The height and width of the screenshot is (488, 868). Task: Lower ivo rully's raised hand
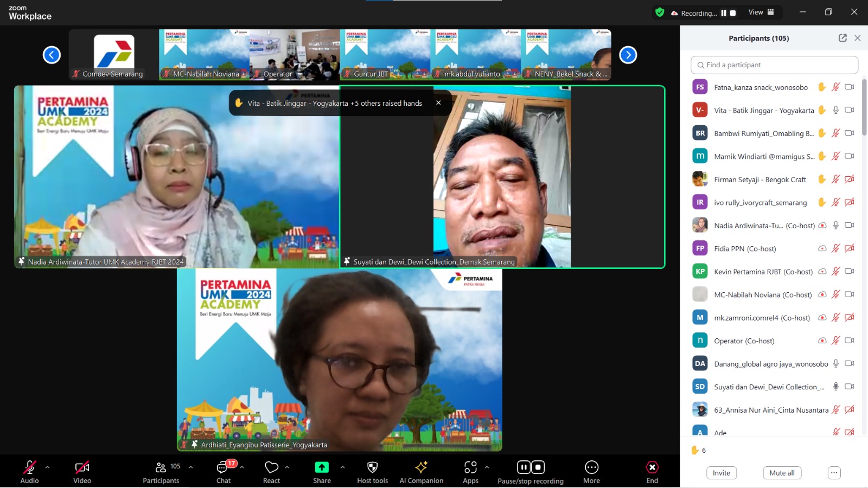coord(822,202)
